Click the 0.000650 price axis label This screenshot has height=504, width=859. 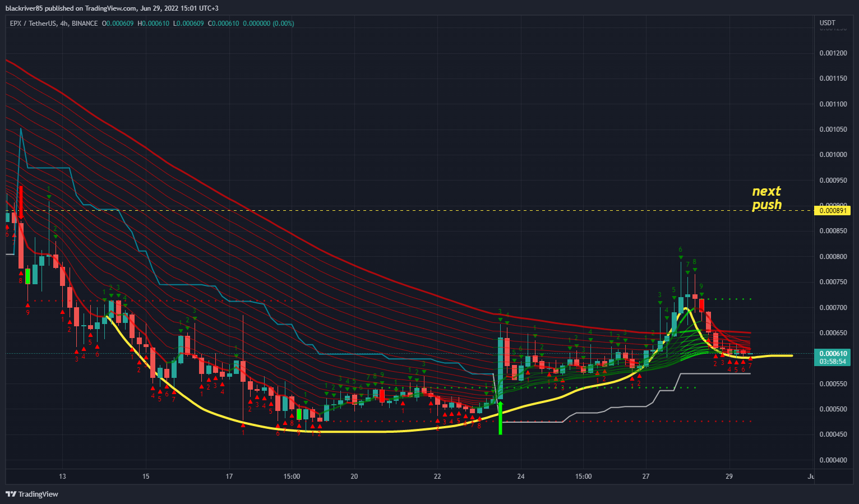833,333
